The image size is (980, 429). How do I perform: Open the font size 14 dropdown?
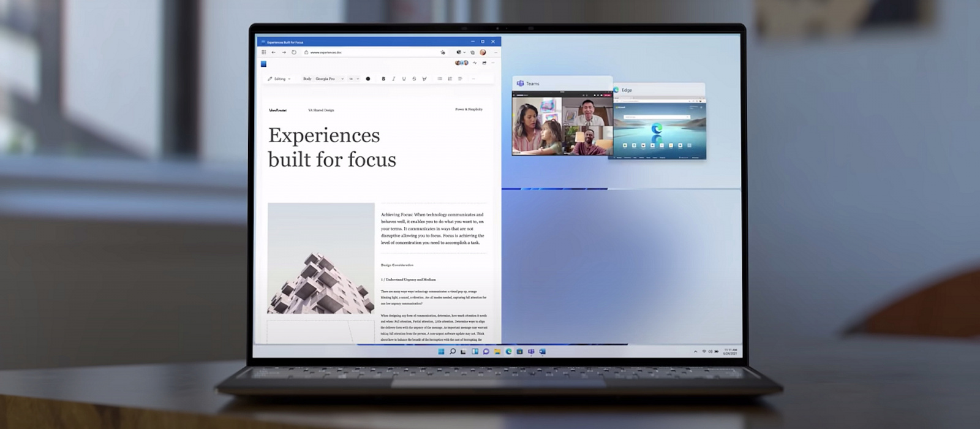point(353,79)
